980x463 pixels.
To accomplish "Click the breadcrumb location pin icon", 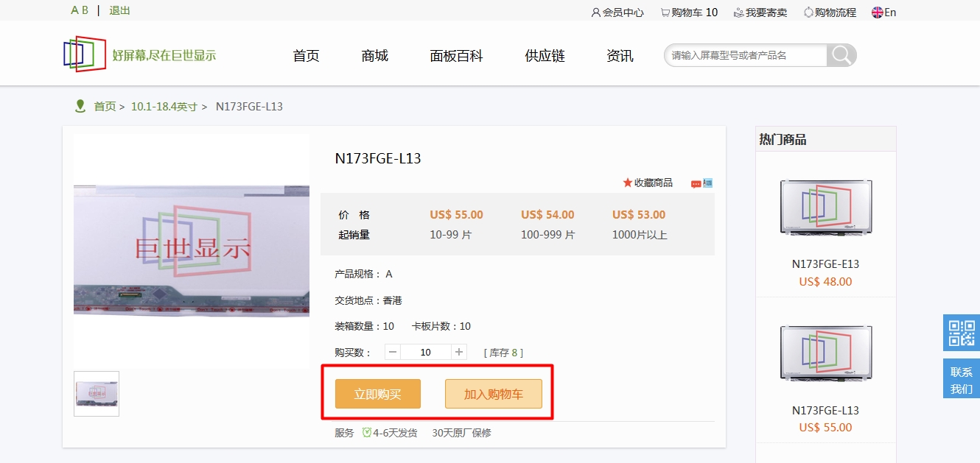I will click(x=80, y=106).
